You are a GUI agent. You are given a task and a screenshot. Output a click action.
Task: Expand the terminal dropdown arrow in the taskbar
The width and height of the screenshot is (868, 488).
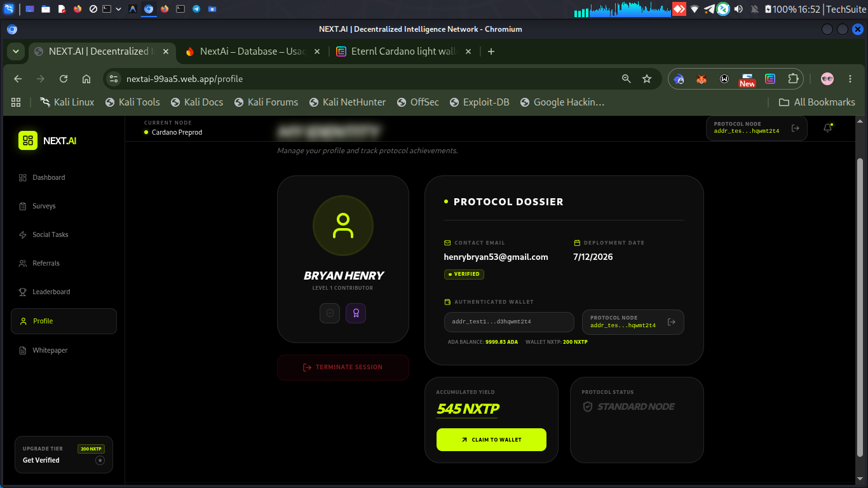118,9
